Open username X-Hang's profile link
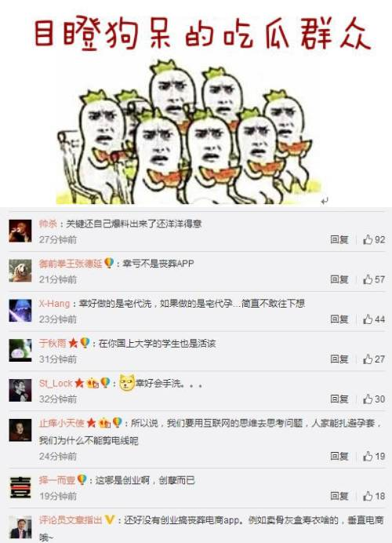 click(x=54, y=304)
